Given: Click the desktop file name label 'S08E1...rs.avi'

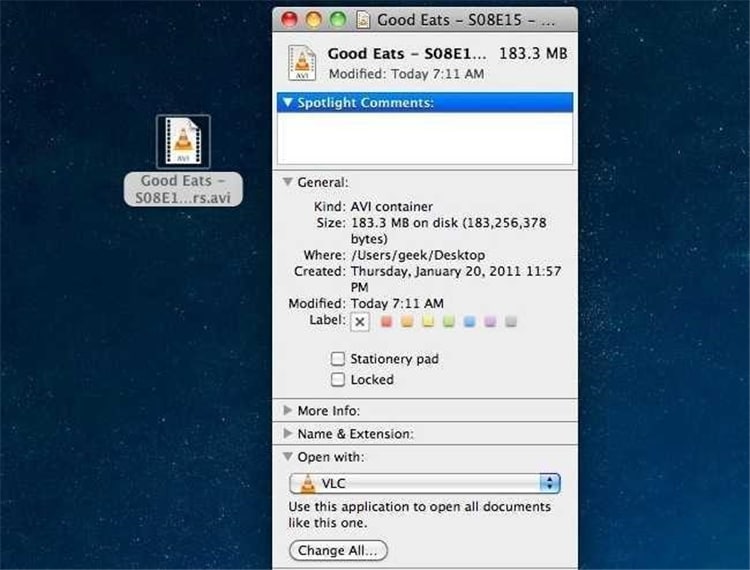Looking at the screenshot, I should coord(183,197).
